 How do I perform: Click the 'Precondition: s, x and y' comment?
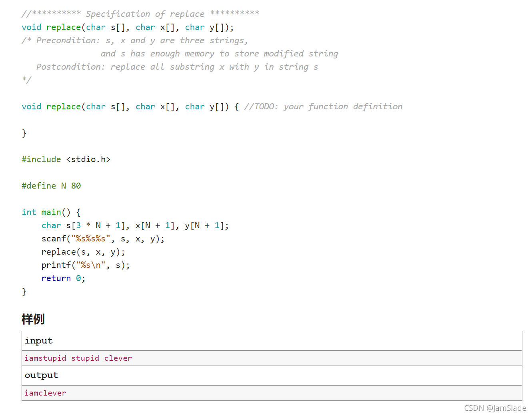[x=135, y=40]
